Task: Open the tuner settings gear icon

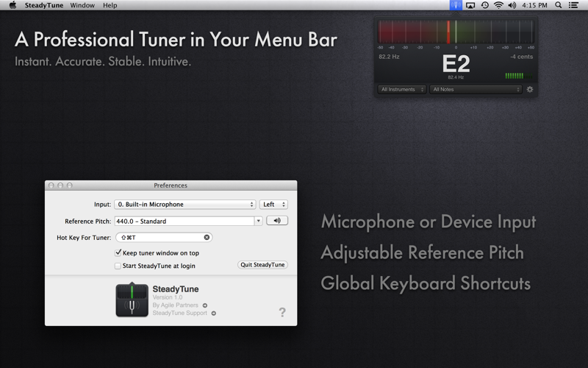Action: tap(529, 89)
